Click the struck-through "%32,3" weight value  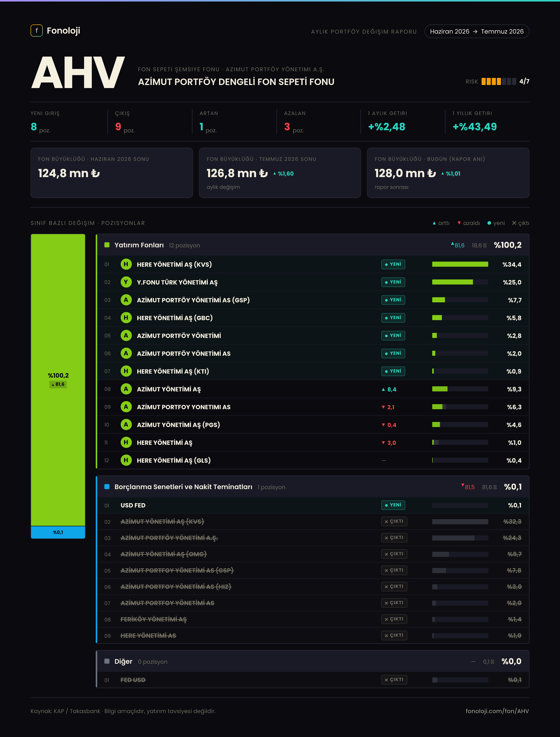coord(512,521)
